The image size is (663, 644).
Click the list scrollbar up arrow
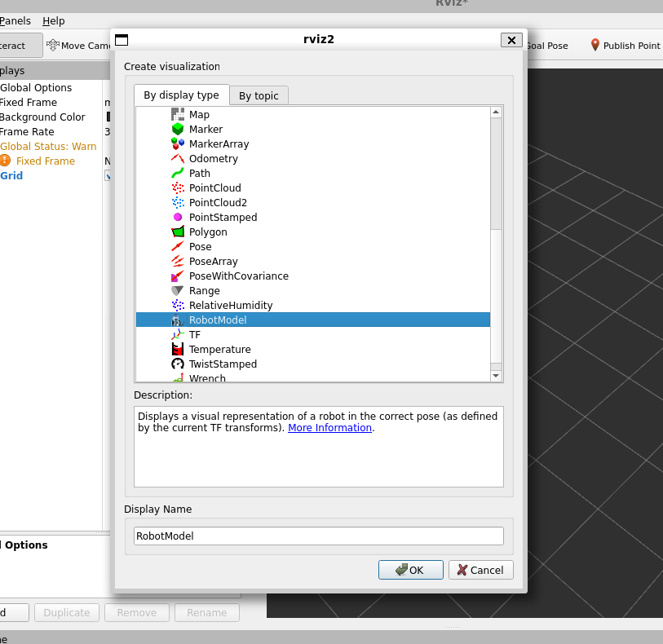pyautogui.click(x=496, y=112)
